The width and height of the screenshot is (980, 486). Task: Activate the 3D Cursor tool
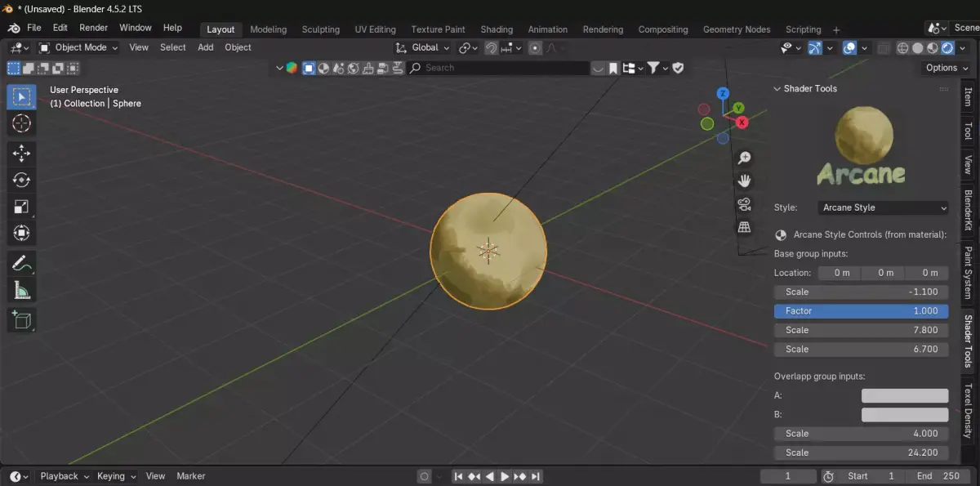(22, 124)
